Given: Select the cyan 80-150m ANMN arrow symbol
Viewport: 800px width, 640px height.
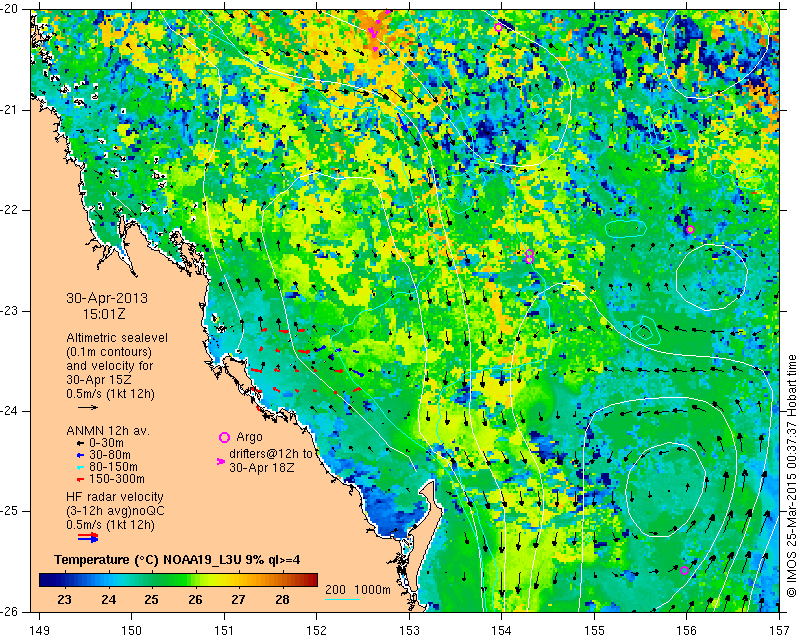Looking at the screenshot, I should (x=80, y=467).
